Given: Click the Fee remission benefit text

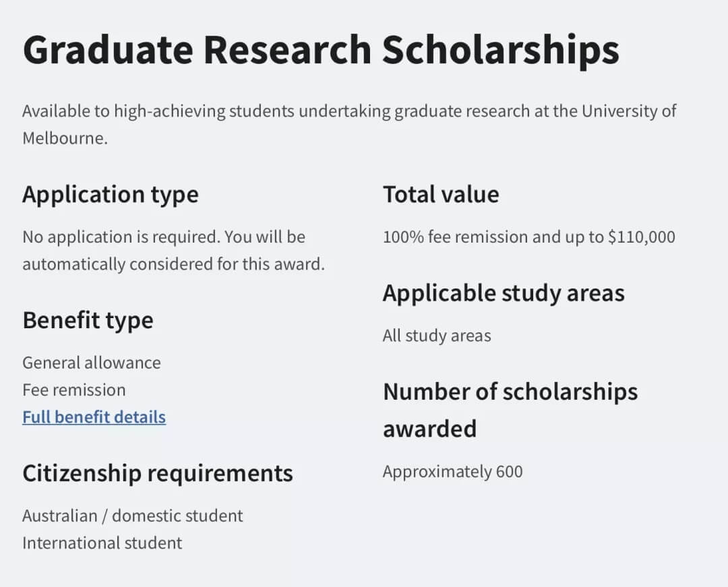Looking at the screenshot, I should [x=74, y=390].
